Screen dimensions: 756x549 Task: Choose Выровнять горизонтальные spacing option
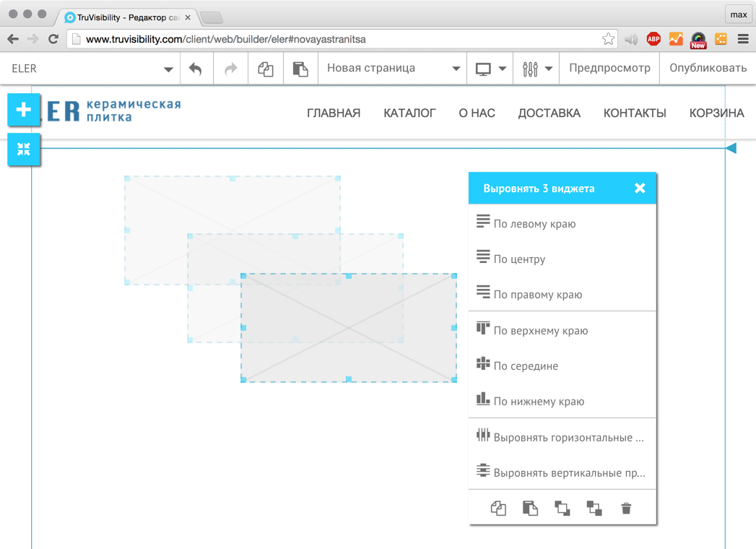[x=562, y=437]
